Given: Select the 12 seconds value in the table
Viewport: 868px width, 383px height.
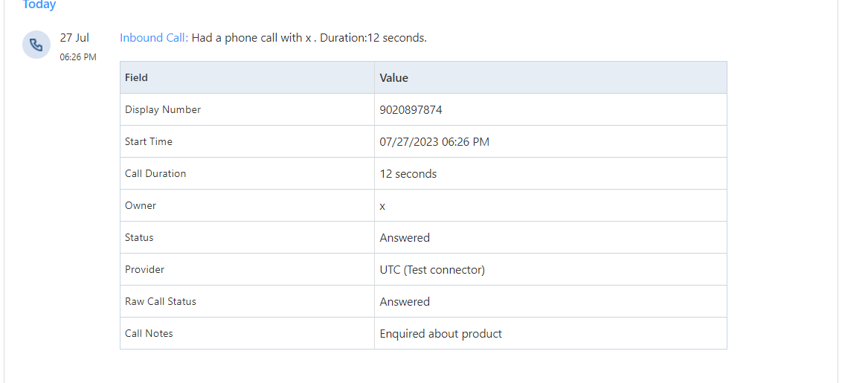Looking at the screenshot, I should point(408,173).
